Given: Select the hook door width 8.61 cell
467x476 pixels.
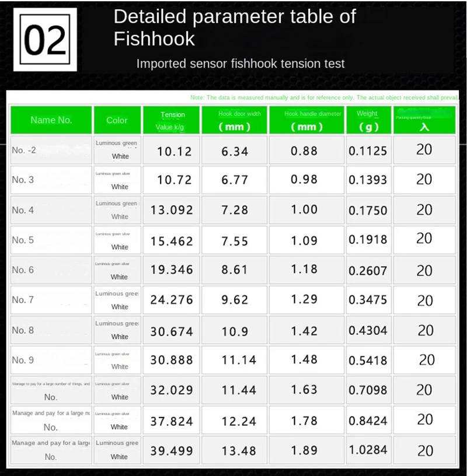Looking at the screenshot, I should (235, 270).
